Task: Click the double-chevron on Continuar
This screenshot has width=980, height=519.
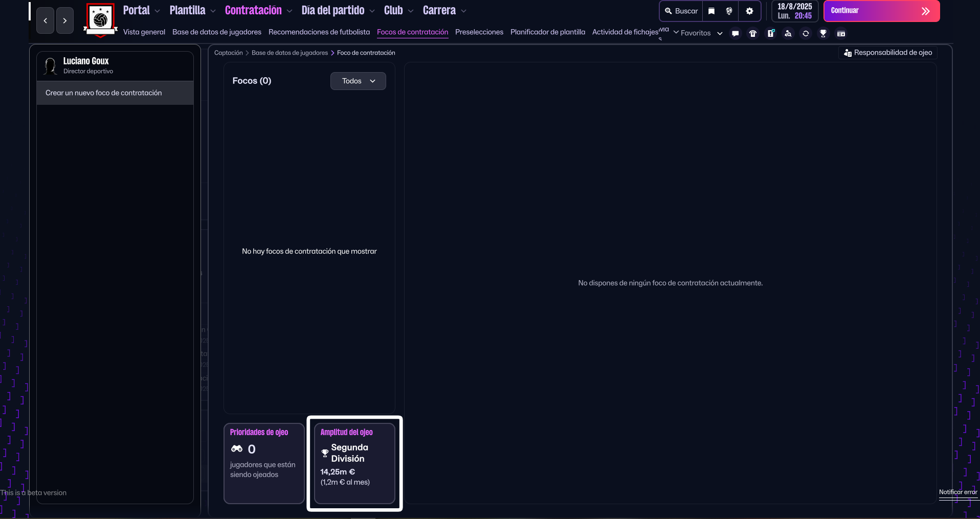Action: point(926,11)
